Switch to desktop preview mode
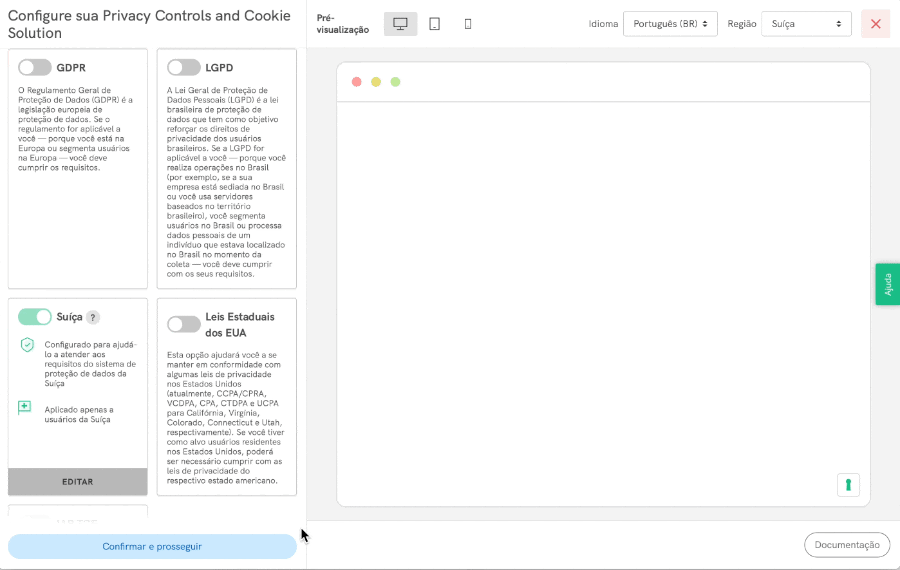Viewport: 900px width, 570px height. (x=400, y=24)
